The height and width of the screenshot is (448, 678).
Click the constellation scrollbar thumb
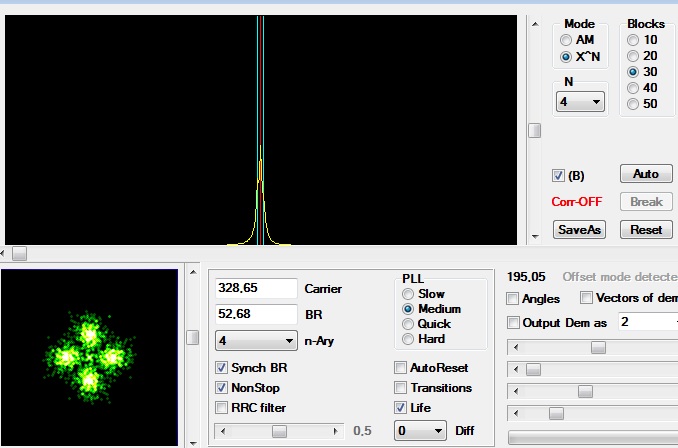tap(193, 338)
